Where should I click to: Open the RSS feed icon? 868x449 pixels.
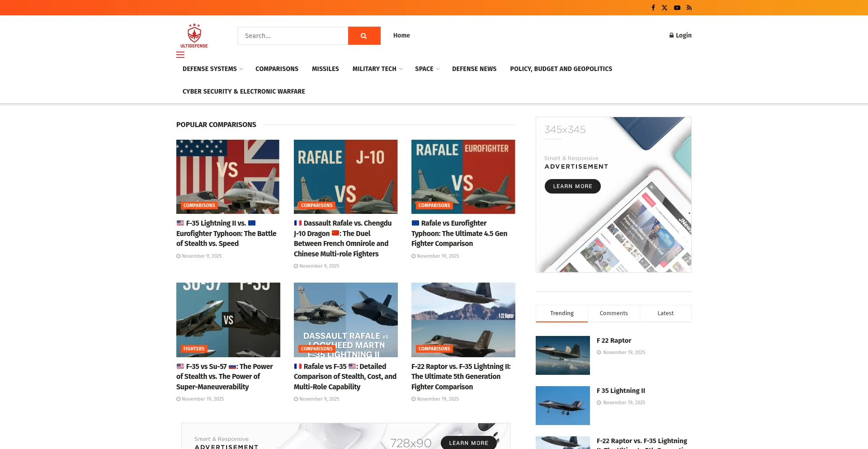pyautogui.click(x=689, y=8)
